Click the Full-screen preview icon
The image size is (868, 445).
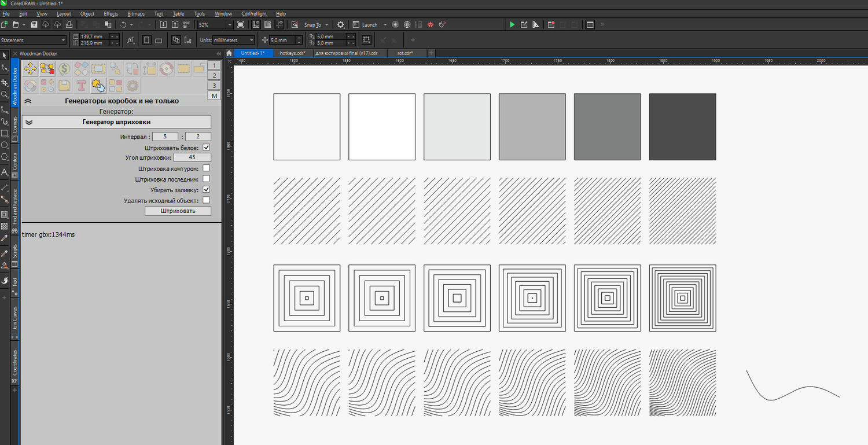(240, 24)
